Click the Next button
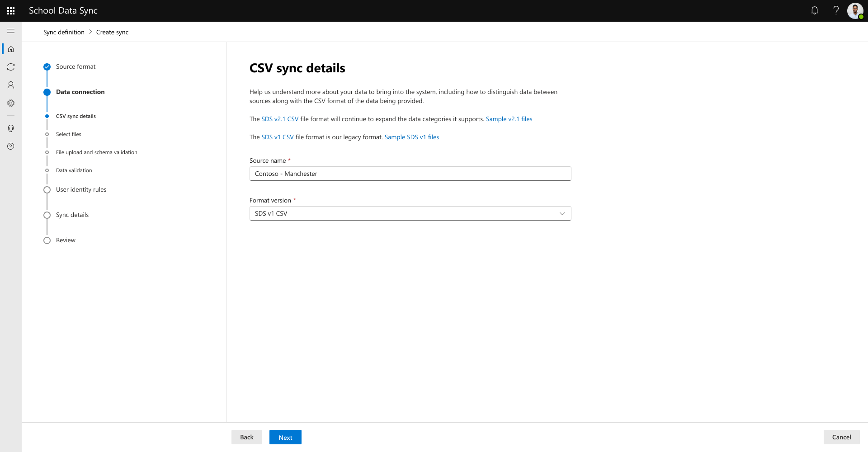This screenshot has width=868, height=452. [285, 437]
